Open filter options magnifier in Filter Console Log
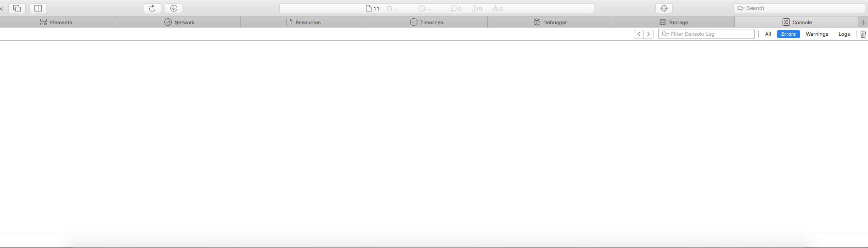868x248 pixels. (665, 34)
